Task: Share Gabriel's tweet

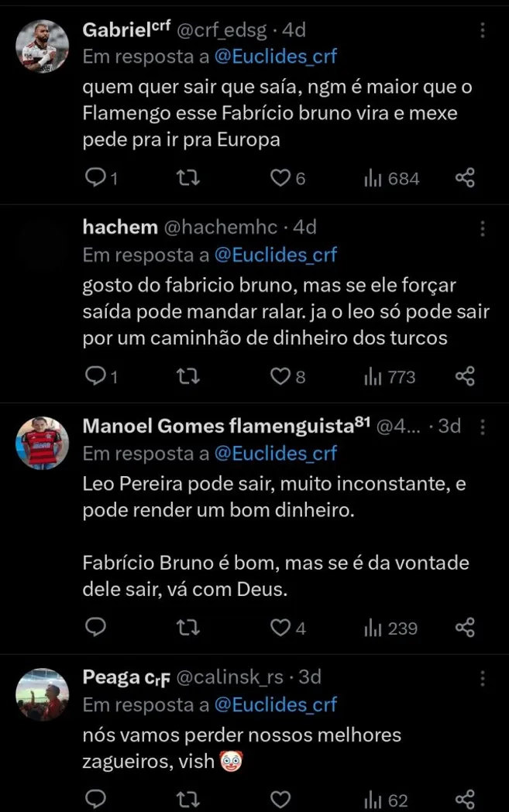Action: coord(465,178)
